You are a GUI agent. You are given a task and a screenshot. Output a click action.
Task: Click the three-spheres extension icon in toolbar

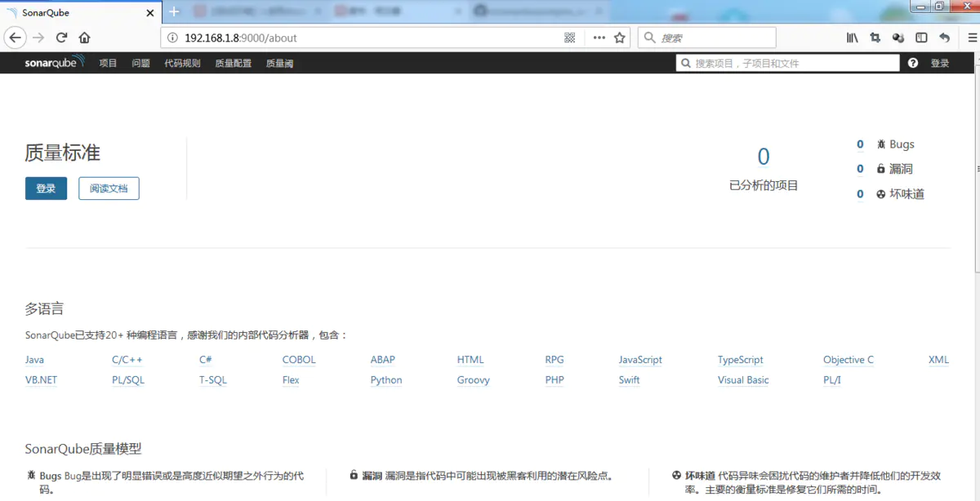(x=898, y=38)
